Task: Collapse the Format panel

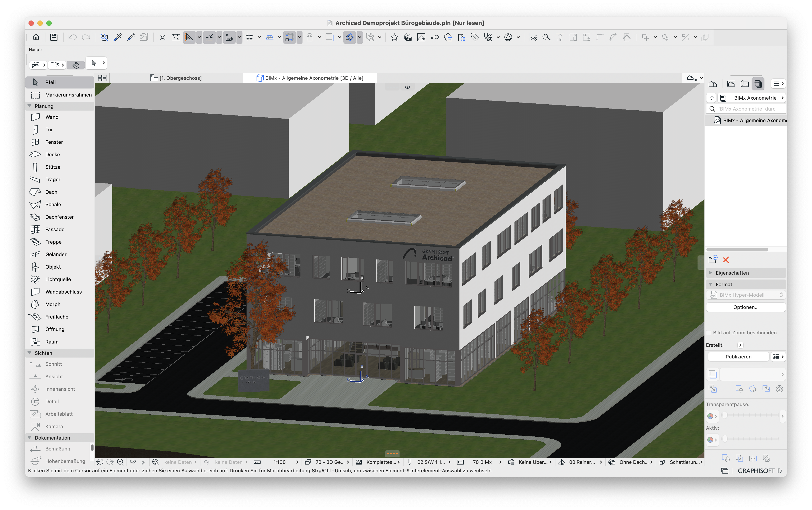Action: [710, 284]
